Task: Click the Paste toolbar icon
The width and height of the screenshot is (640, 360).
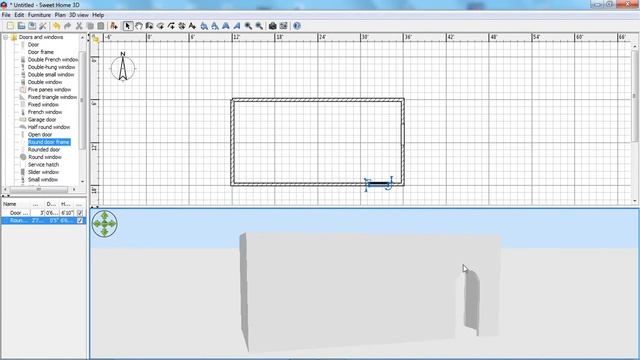Action: click(x=100, y=26)
